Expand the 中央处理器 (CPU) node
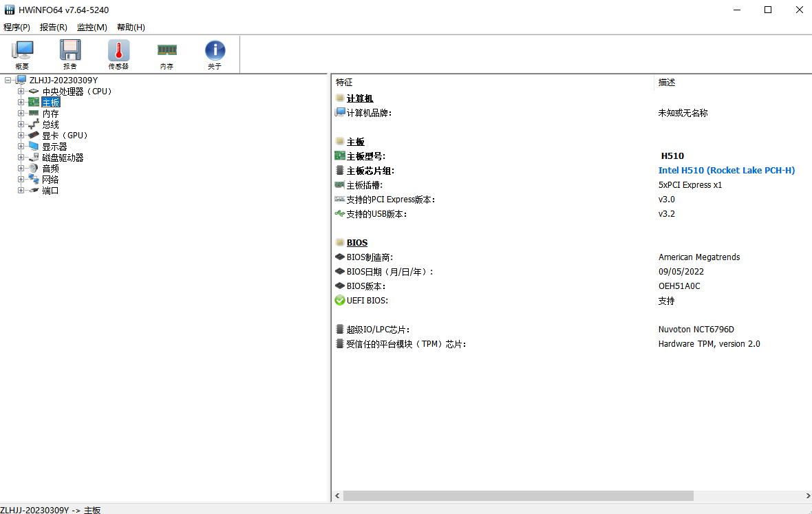 coord(21,92)
